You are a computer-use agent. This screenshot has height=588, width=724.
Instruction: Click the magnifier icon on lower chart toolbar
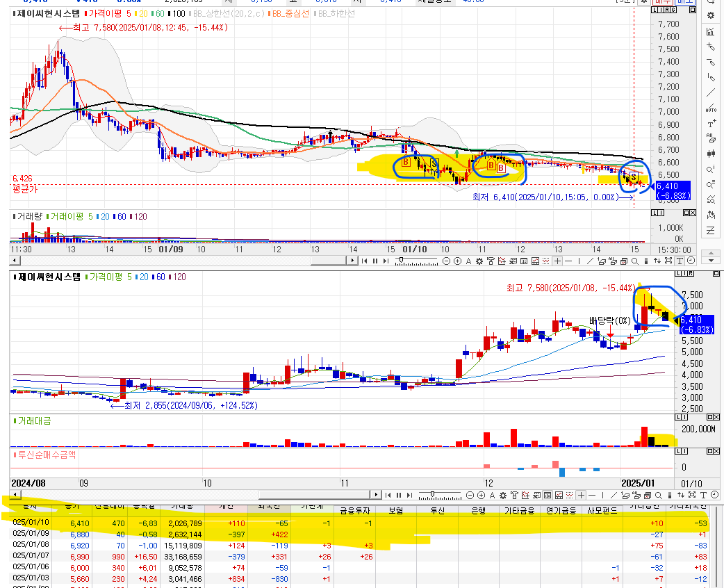pos(659,495)
